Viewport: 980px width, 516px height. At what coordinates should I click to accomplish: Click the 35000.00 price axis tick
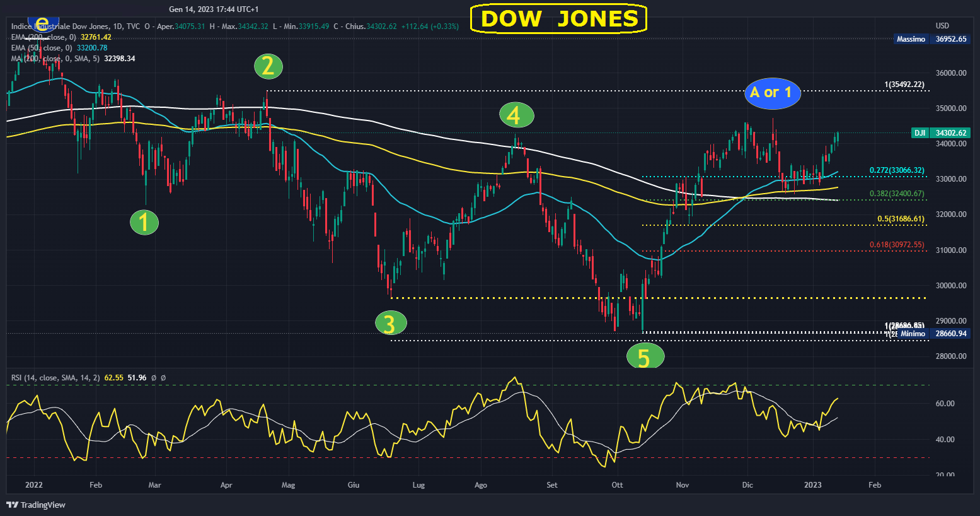(x=951, y=108)
